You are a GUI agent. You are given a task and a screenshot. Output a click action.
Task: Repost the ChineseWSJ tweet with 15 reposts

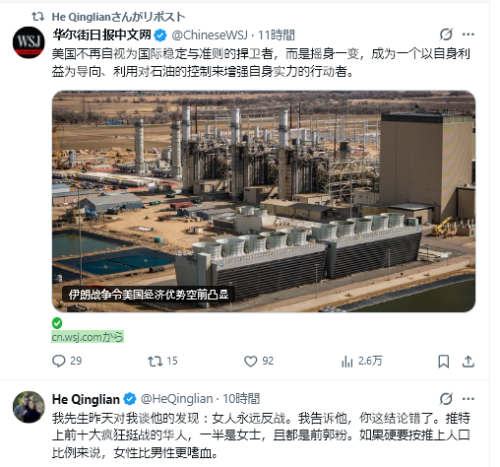point(163,361)
